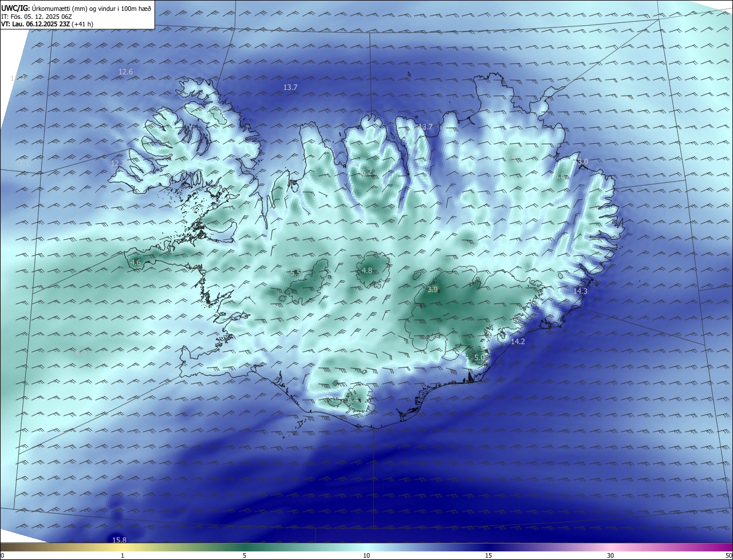This screenshot has height=560, width=733.
Task: Click the 1 tick on the color scale
Action: [x=123, y=556]
